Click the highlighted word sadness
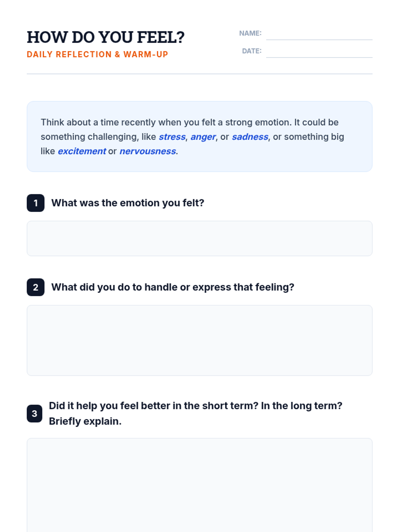Screen dimensions: 399x532 point(250,137)
